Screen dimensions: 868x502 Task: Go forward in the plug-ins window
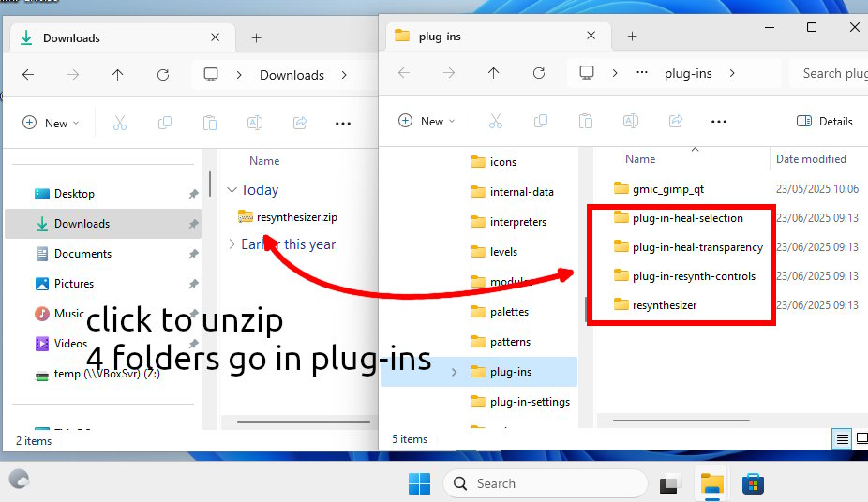click(449, 73)
